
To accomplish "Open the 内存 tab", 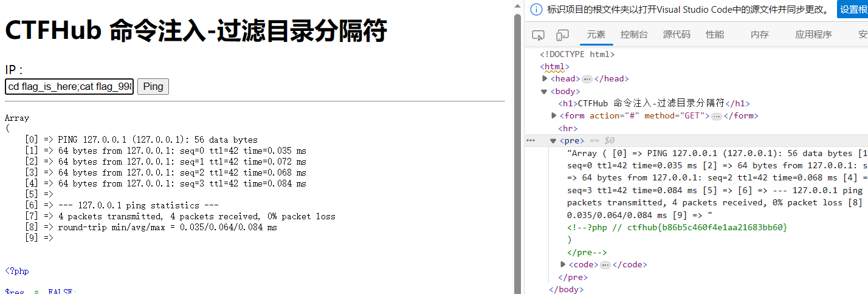I will click(x=759, y=35).
